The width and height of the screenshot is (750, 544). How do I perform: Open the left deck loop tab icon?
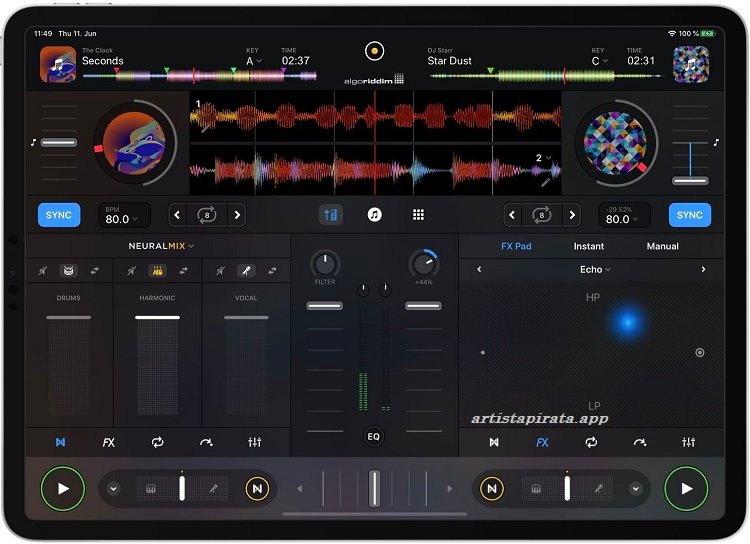coord(157,442)
